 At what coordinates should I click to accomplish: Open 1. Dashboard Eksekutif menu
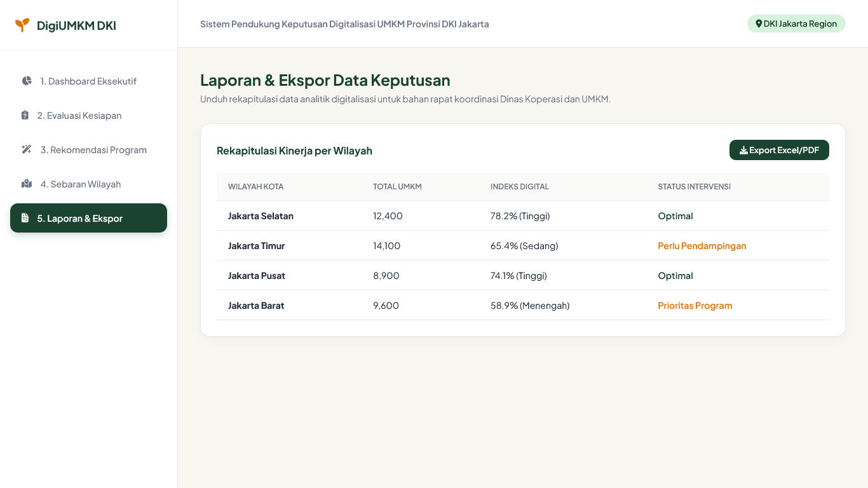tap(88, 81)
